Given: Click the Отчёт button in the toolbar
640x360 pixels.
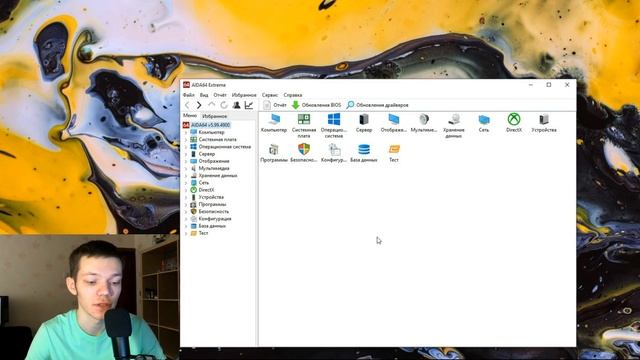Looking at the screenshot, I should [275, 105].
